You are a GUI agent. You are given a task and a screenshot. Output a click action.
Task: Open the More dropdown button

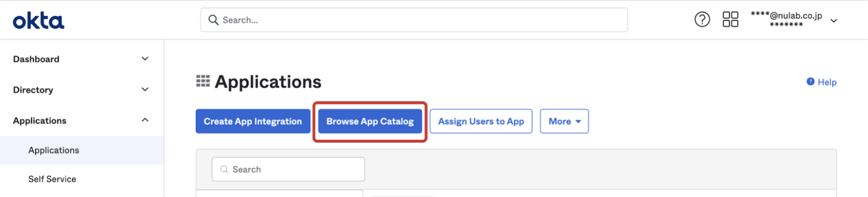point(564,122)
